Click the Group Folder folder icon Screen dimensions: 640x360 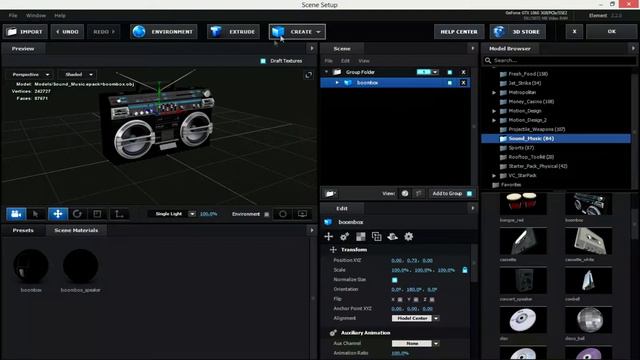[337, 72]
